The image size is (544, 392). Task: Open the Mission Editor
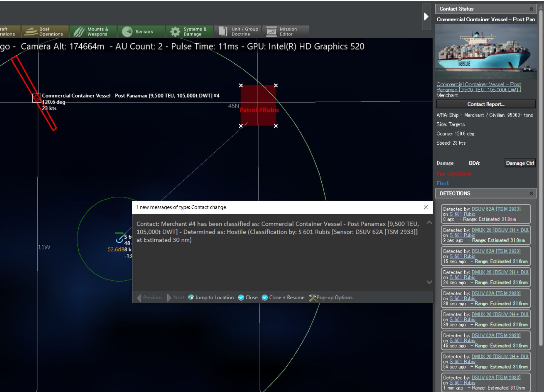coord(285,32)
